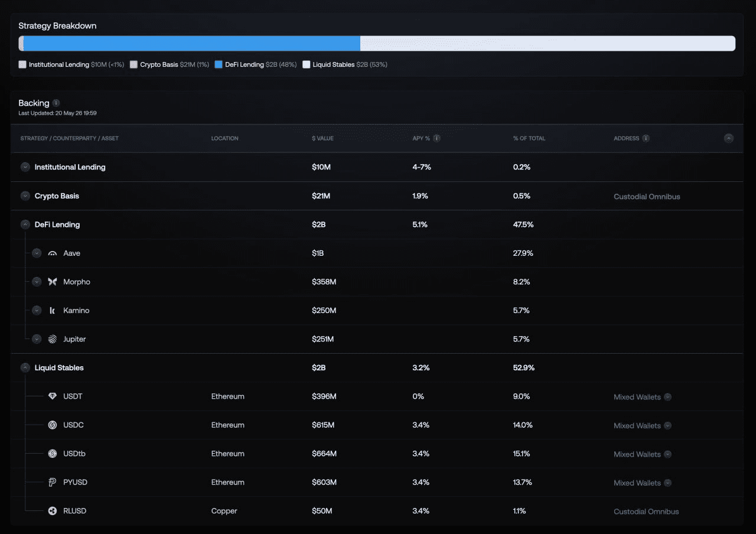The width and height of the screenshot is (756, 534).
Task: Open the info icon next to Backing
Action: pos(56,103)
